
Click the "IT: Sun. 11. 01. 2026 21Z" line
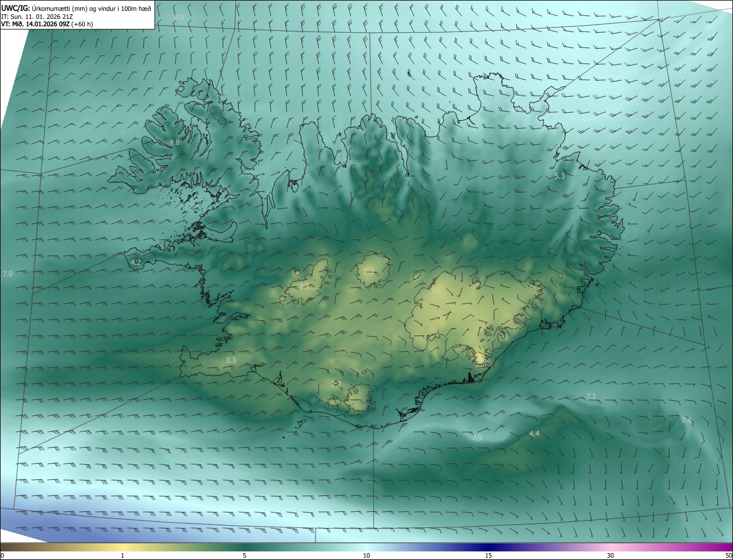tap(37, 16)
